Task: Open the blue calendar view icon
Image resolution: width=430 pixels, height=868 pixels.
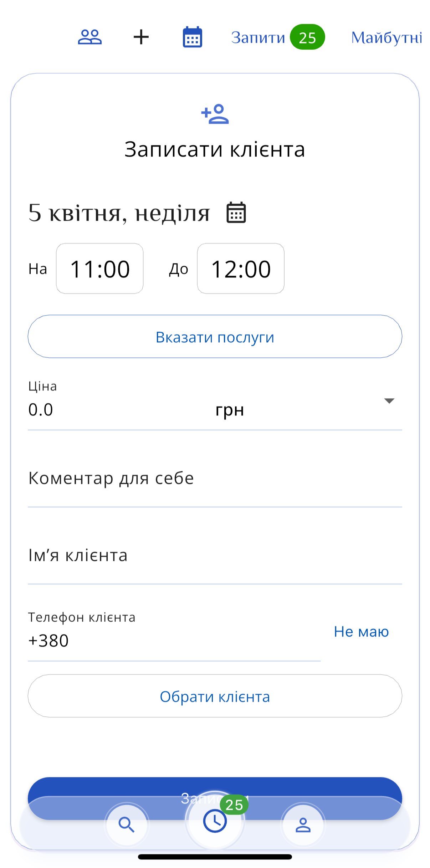Action: tap(193, 37)
